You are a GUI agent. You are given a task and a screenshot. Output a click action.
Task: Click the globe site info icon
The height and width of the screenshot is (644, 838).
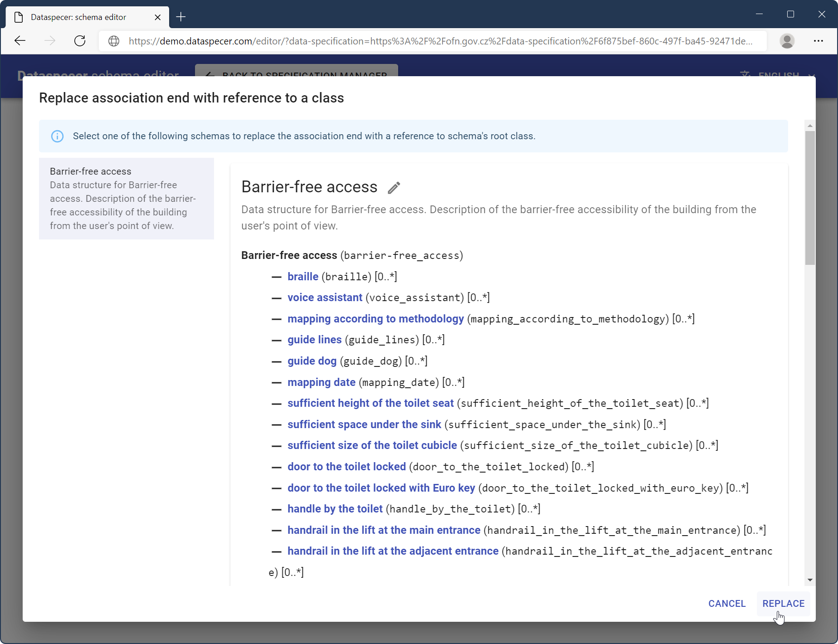pyautogui.click(x=114, y=41)
